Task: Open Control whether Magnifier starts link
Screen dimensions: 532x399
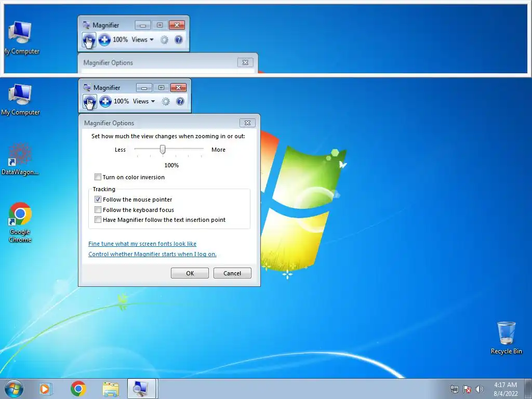Action: 152,254
